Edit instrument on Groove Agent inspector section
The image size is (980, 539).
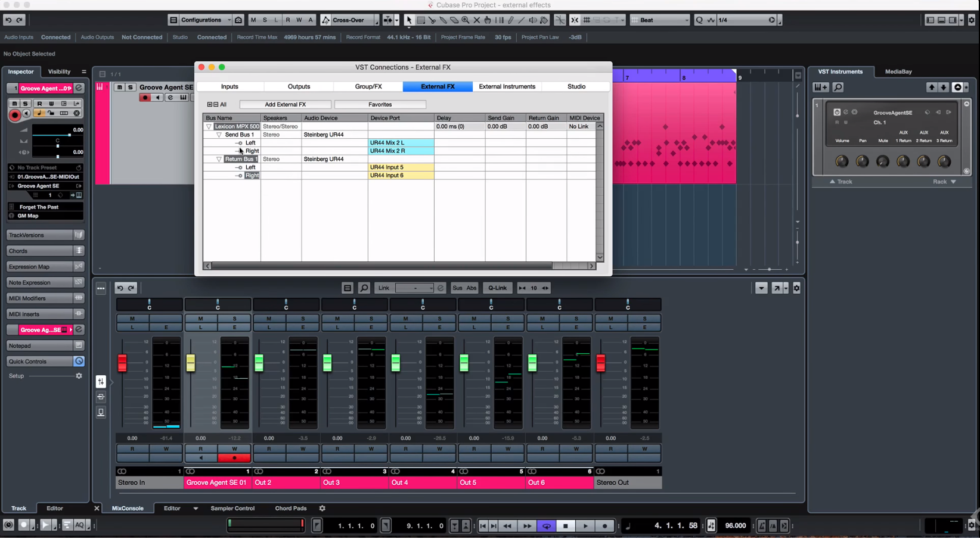(x=79, y=330)
